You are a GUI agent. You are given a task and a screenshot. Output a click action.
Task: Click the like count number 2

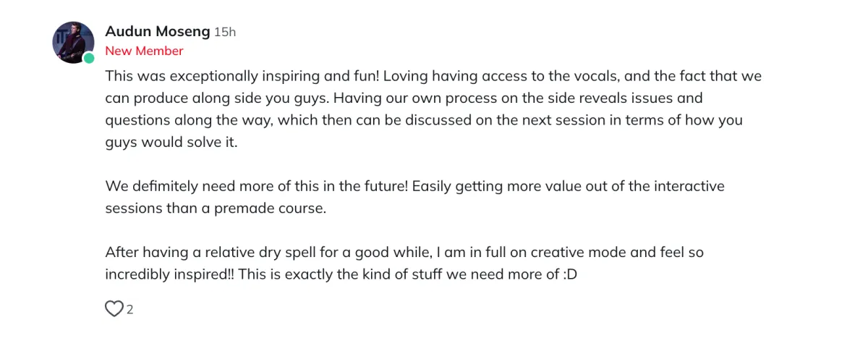pyautogui.click(x=130, y=310)
